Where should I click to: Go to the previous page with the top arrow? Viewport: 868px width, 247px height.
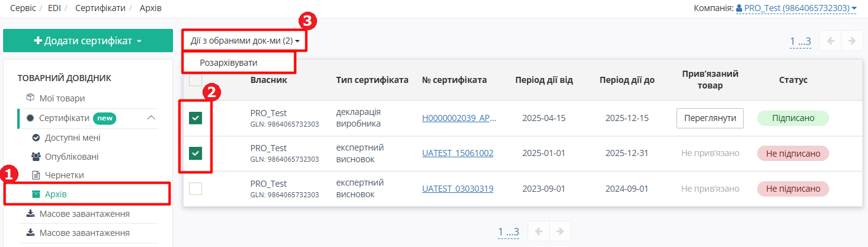point(831,41)
